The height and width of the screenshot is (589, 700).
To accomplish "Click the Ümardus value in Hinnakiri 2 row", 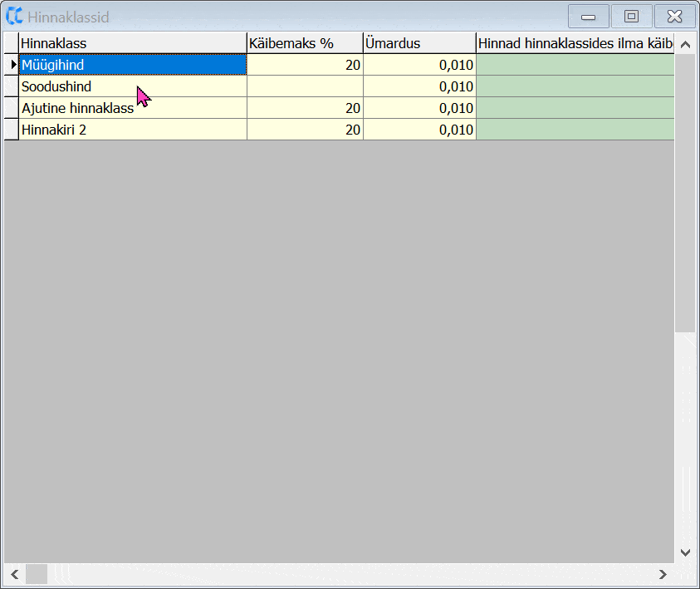I will pos(419,130).
